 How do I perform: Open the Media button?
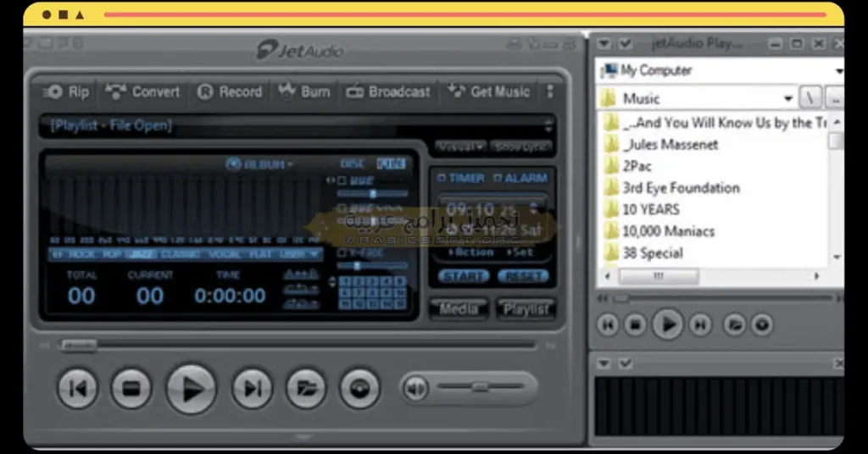pyautogui.click(x=459, y=309)
